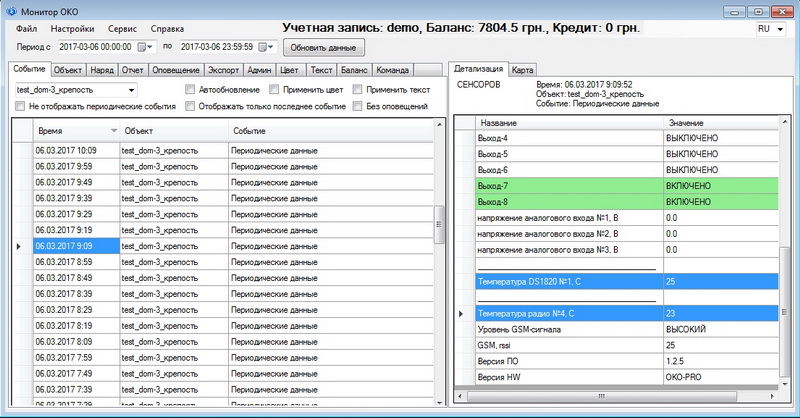
Task: Click the Выход-4 sensor row
Action: click(627, 138)
